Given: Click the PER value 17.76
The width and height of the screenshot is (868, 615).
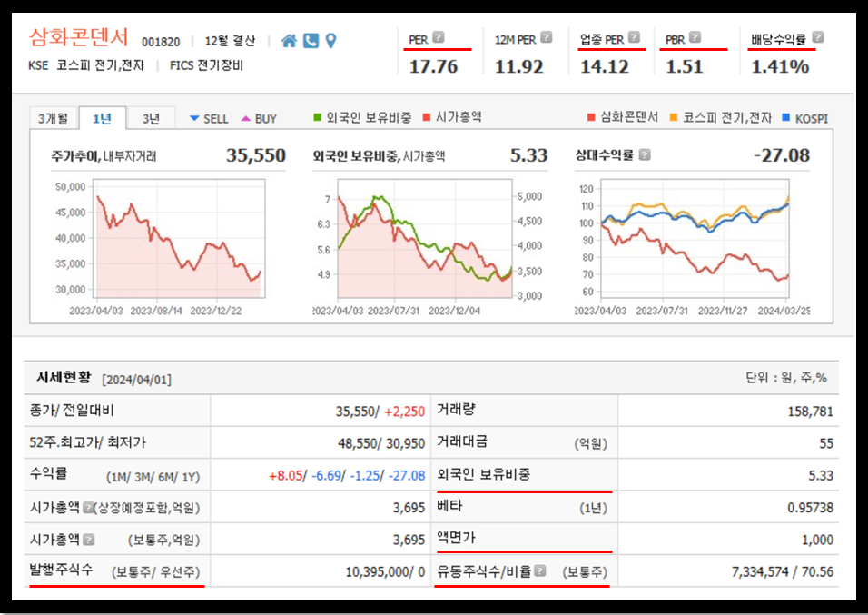Looking at the screenshot, I should point(433,66).
